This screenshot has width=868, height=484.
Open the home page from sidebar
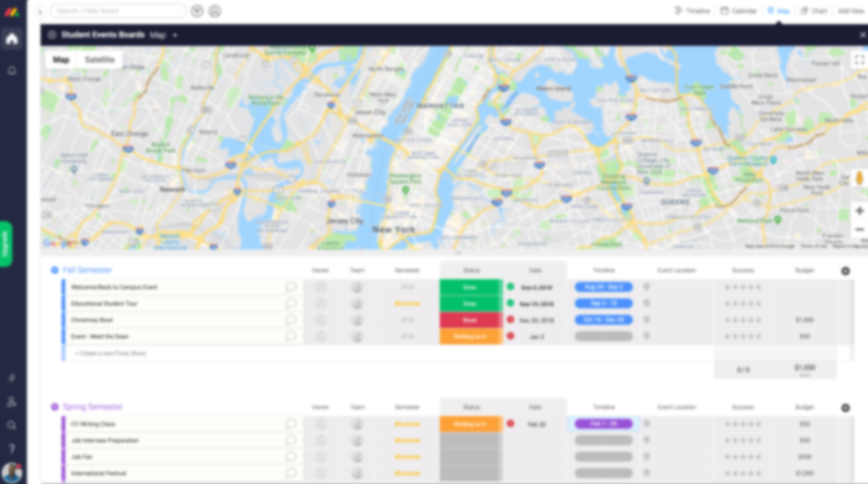[12, 39]
